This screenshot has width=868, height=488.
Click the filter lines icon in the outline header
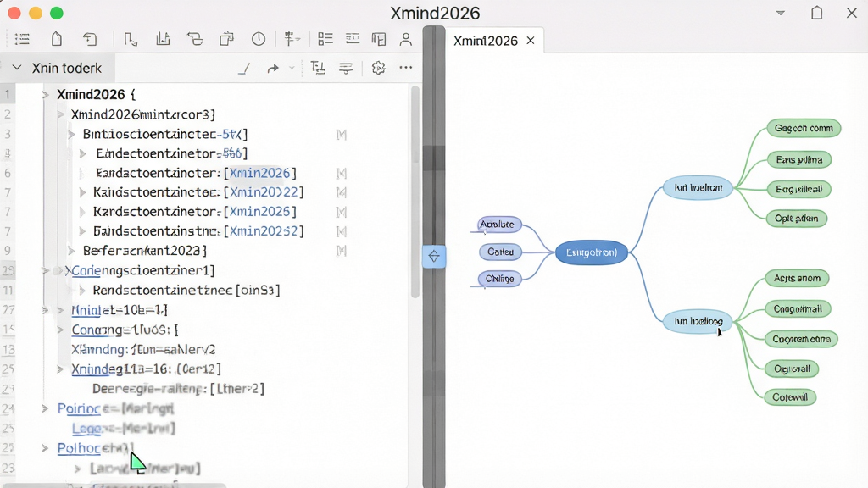click(346, 68)
